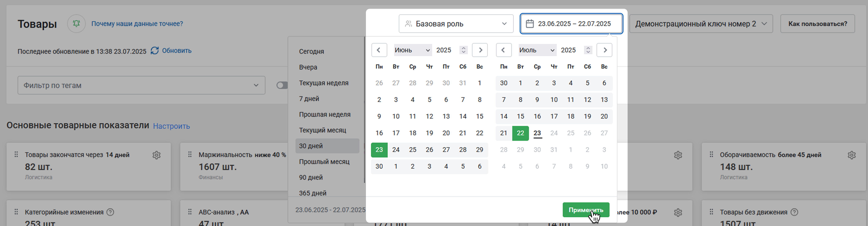
Task: Click 148 шт. value on Оборачиваемость card
Action: (736, 167)
